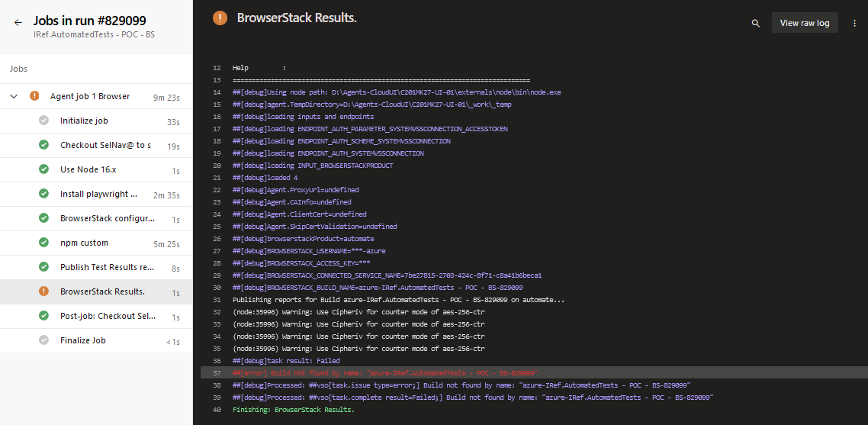The image size is (868, 425).
Task: Click the green check icon of Checkout SelNav@
Action: (43, 145)
